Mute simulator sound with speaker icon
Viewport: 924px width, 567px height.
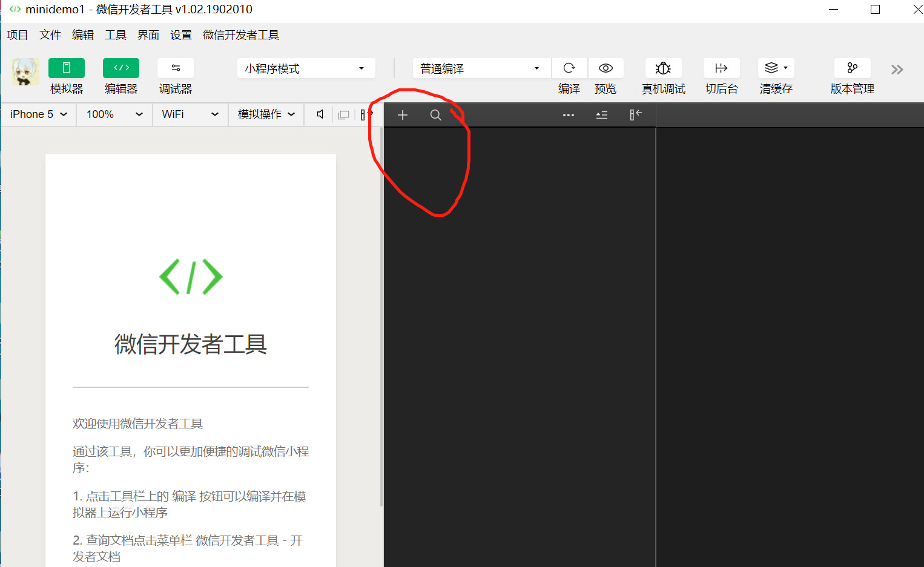[320, 114]
